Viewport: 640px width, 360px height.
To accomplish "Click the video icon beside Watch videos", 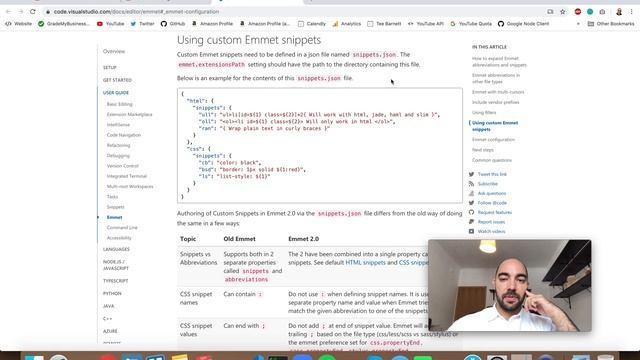I will coord(471,231).
